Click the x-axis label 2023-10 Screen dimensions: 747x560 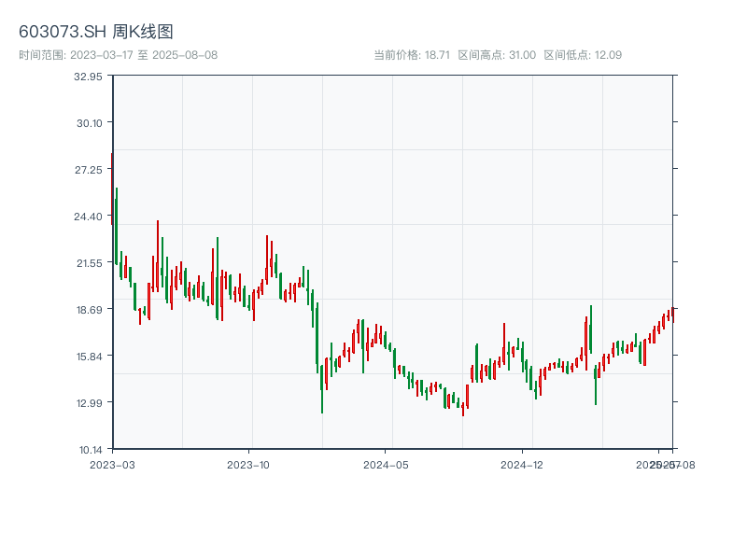[x=248, y=465]
